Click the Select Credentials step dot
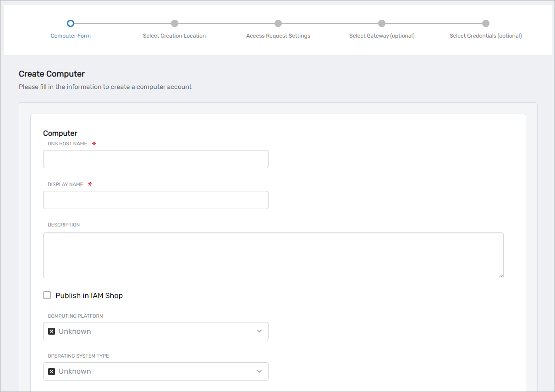This screenshot has width=555, height=392. tap(485, 23)
